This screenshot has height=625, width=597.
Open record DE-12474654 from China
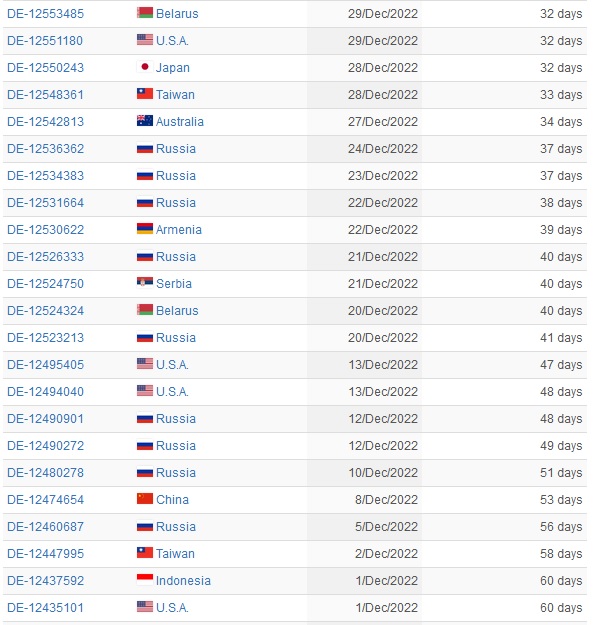tap(45, 500)
